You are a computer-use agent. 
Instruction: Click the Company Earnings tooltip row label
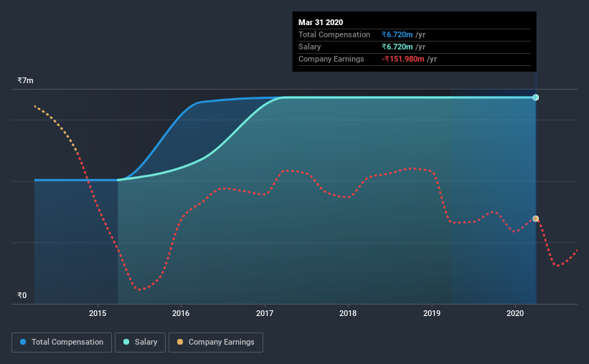[x=331, y=59]
